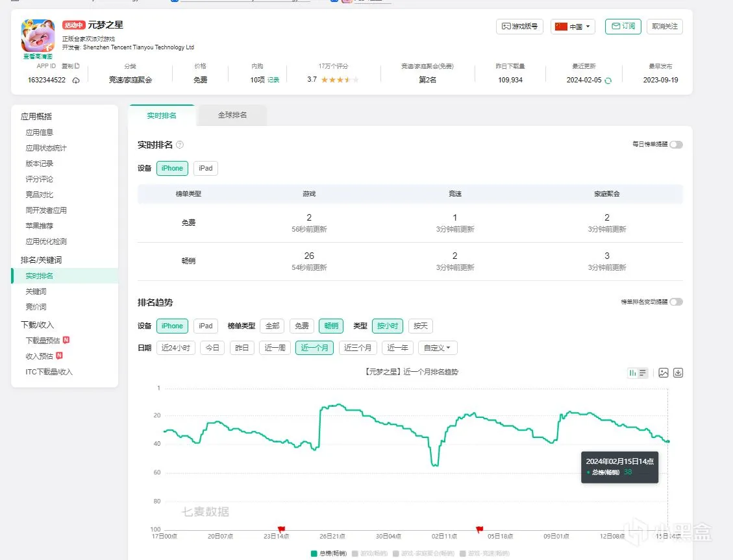Open the 自定义 date range dropdown
Viewport: 733px width, 560px height.
coord(438,348)
